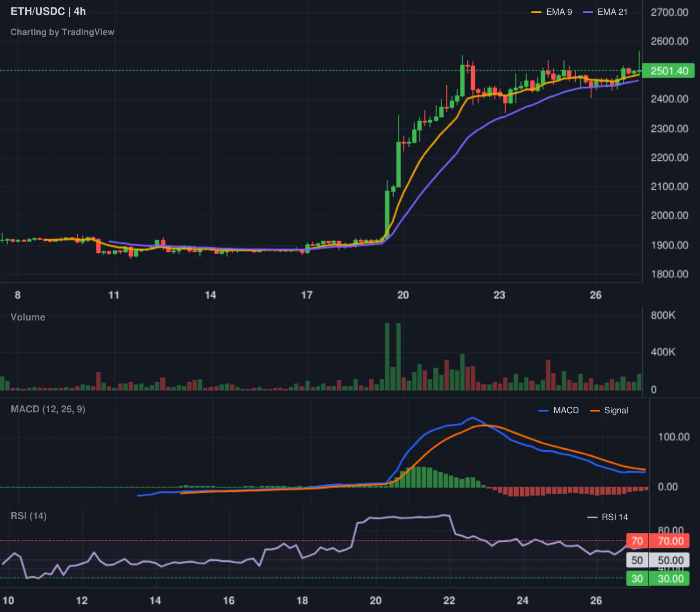700x612 pixels.
Task: Click date 24 on the RSI time axis
Action: (522, 601)
